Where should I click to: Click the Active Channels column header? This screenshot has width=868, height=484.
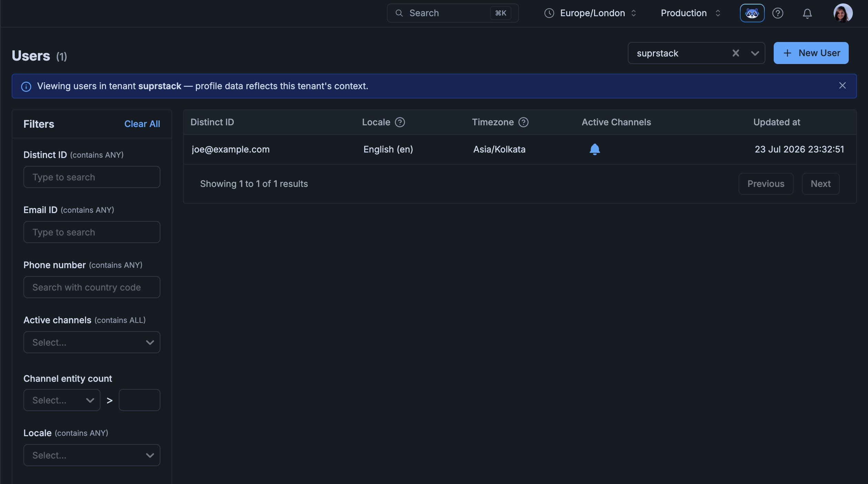click(616, 122)
